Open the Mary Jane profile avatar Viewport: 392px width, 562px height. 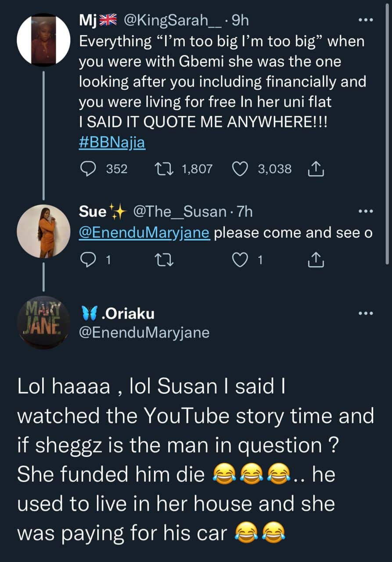coord(43,323)
